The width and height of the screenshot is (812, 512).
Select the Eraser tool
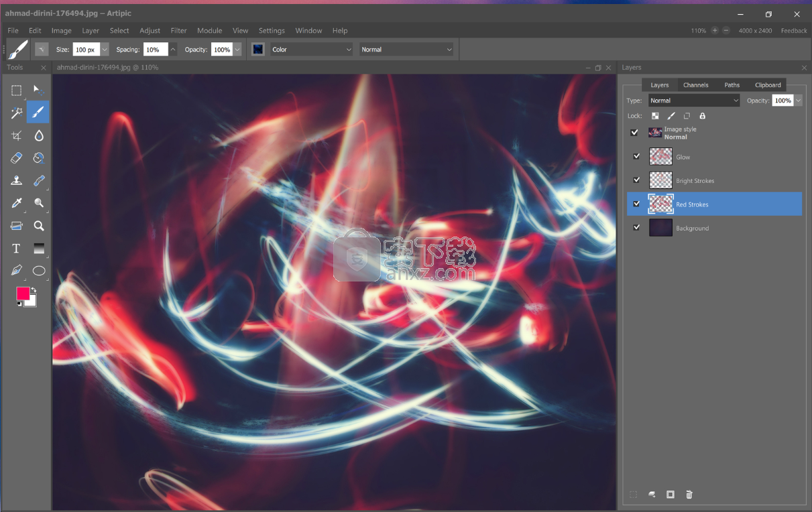tap(17, 158)
